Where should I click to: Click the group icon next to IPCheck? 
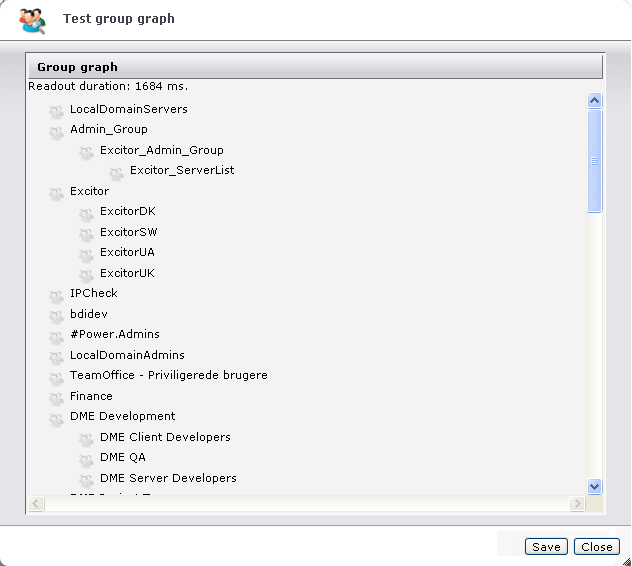56,296
